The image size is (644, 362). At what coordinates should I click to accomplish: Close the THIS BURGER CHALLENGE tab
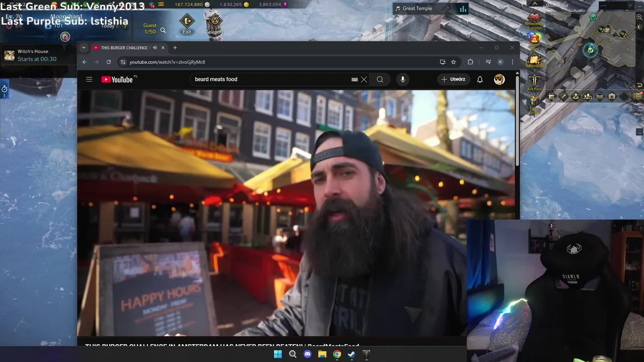pyautogui.click(x=163, y=48)
